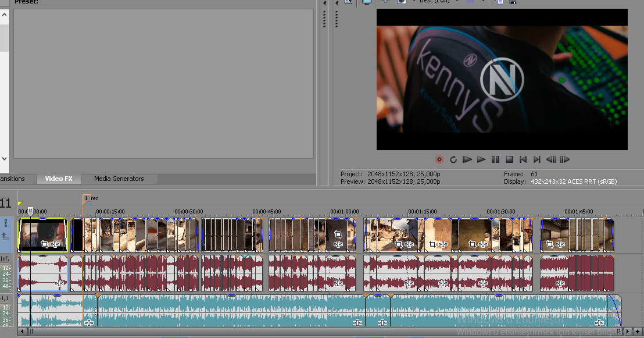Copy the preview snapshot to clipboard
This screenshot has height=338, width=644.
499,2
